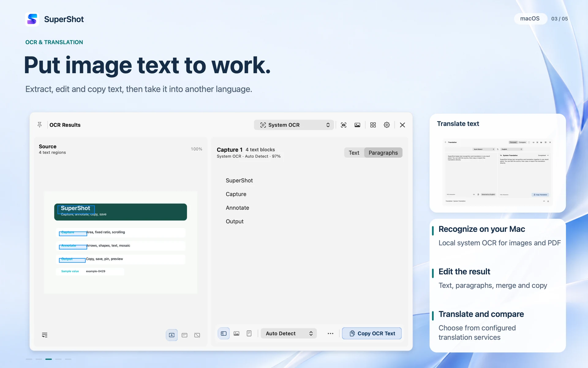588x368 pixels.
Task: Click the text list icon below Source panel
Action: click(x=45, y=335)
